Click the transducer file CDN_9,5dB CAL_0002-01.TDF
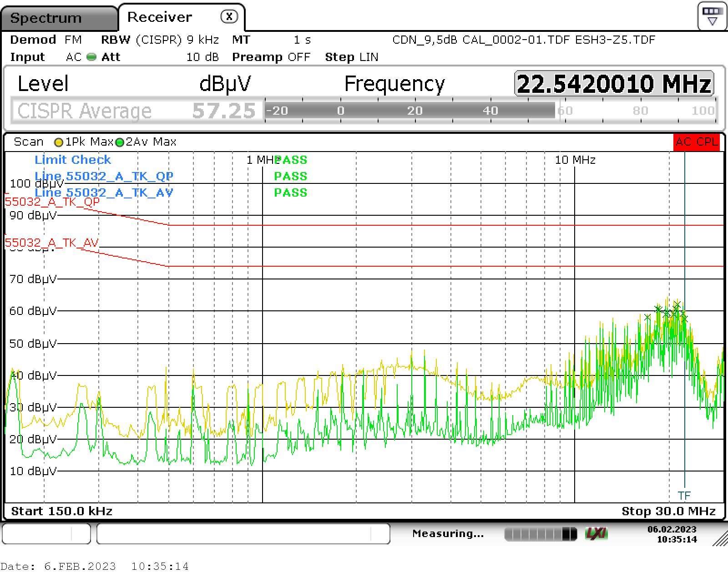728x588 pixels. (x=480, y=40)
